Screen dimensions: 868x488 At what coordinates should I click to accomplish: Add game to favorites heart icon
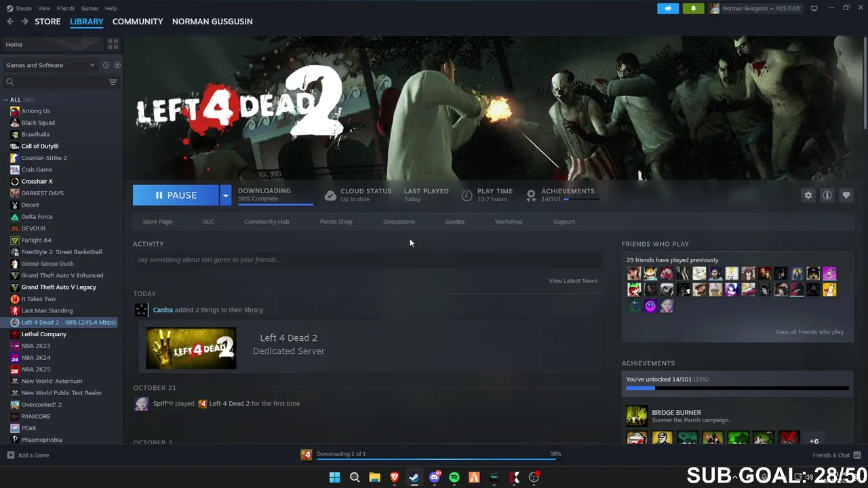pyautogui.click(x=846, y=195)
